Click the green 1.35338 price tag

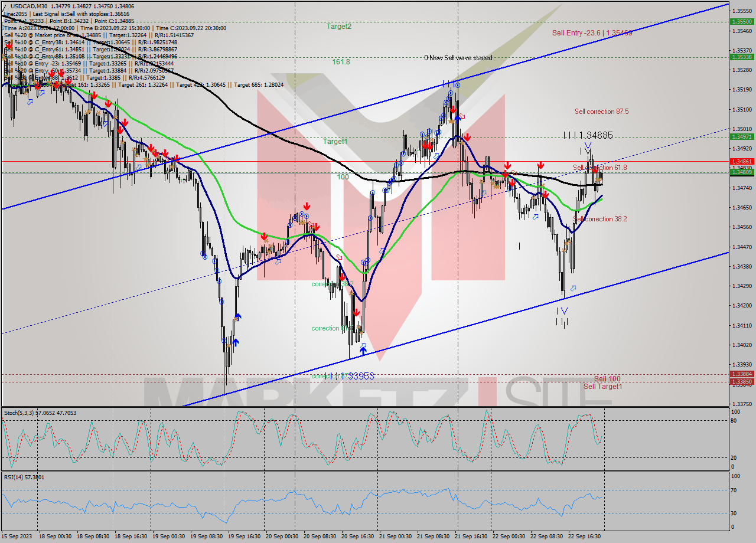point(741,57)
